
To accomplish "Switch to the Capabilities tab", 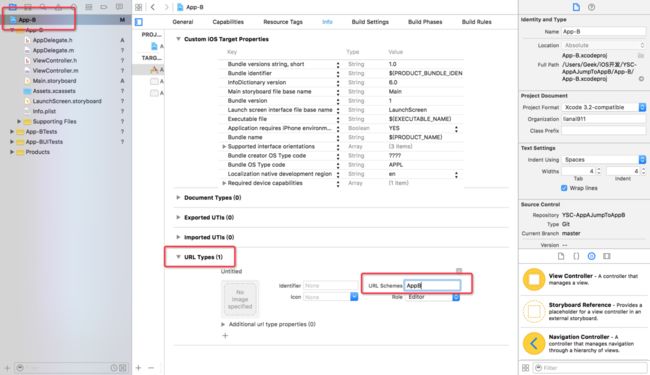I will pyautogui.click(x=228, y=22).
